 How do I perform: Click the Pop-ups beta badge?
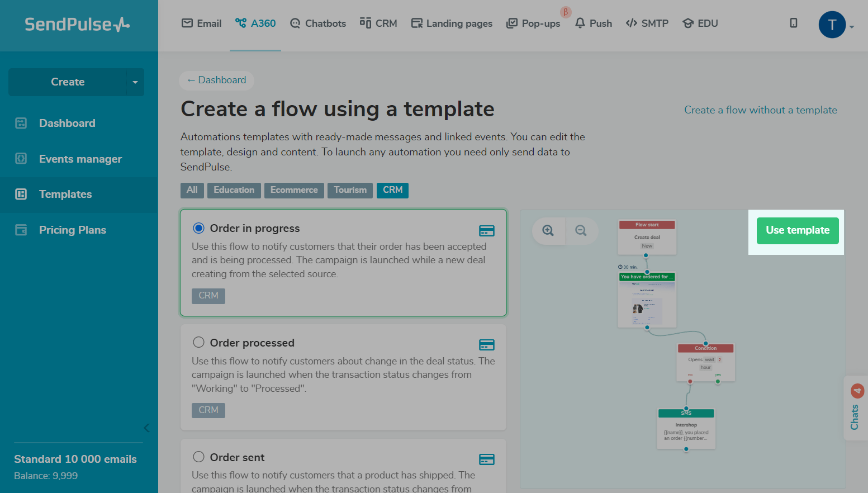click(x=566, y=12)
